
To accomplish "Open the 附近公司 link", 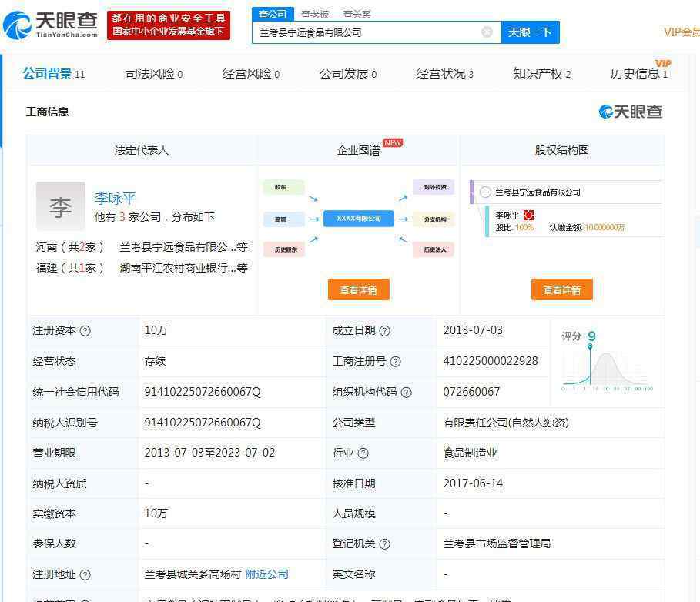I will tap(267, 574).
